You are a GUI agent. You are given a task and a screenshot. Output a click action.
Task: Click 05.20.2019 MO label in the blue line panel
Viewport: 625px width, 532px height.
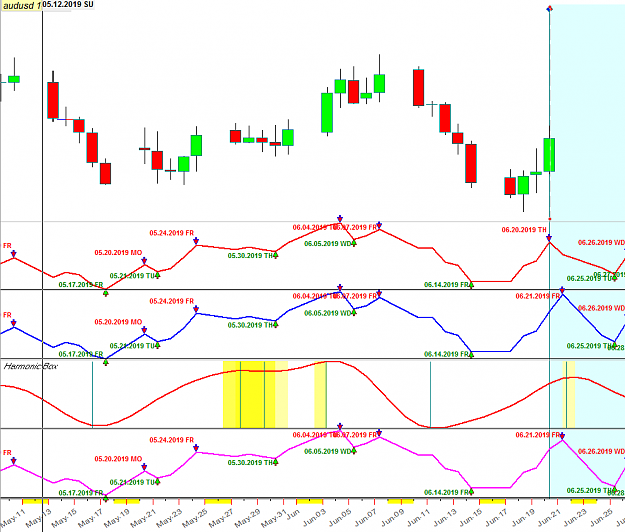(x=118, y=322)
